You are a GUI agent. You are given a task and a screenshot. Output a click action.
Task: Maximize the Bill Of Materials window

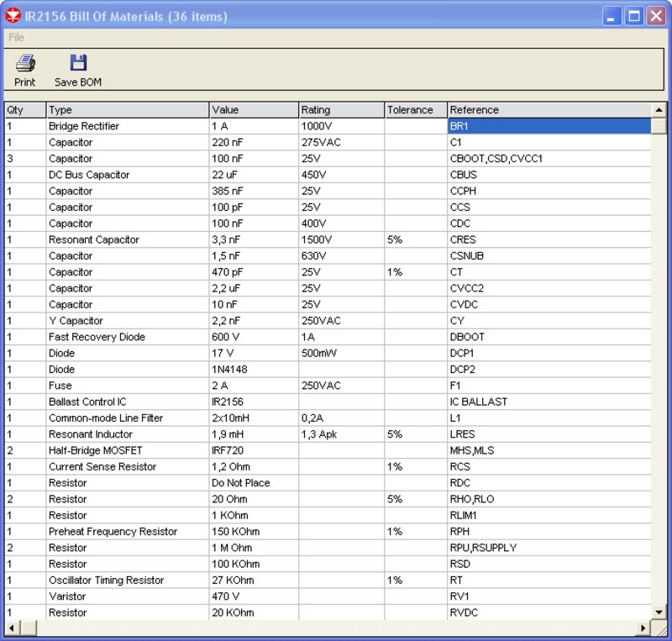[634, 16]
